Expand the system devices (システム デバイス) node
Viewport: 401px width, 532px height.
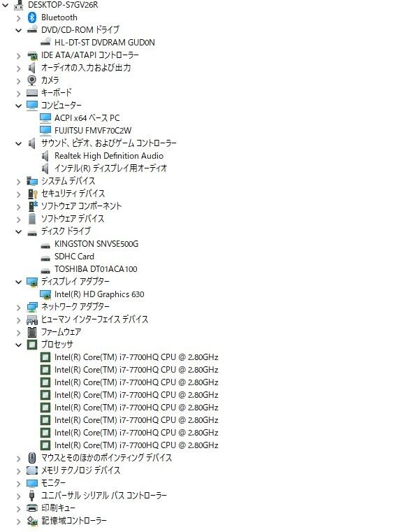(x=18, y=182)
